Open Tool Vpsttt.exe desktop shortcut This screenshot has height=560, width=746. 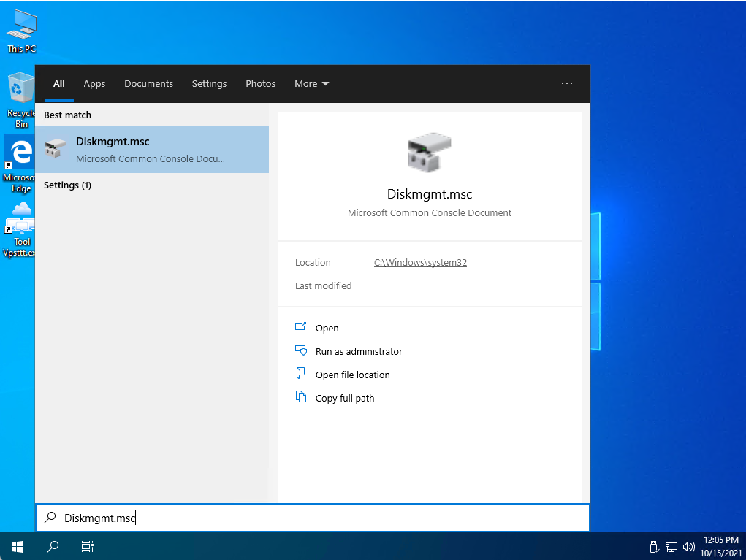pos(19,229)
